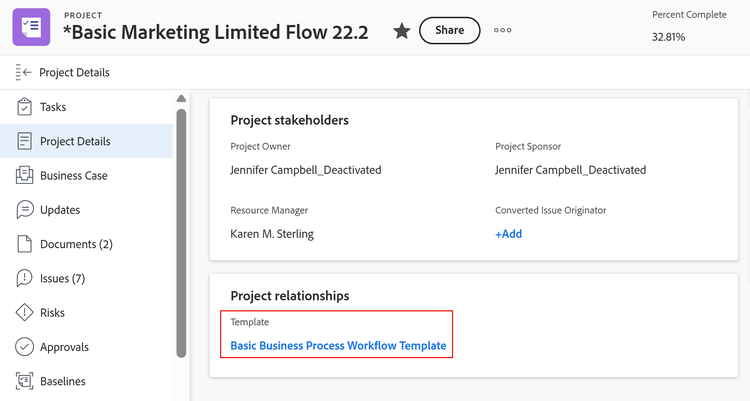Open the Baselines section
750x401 pixels.
coord(62,381)
